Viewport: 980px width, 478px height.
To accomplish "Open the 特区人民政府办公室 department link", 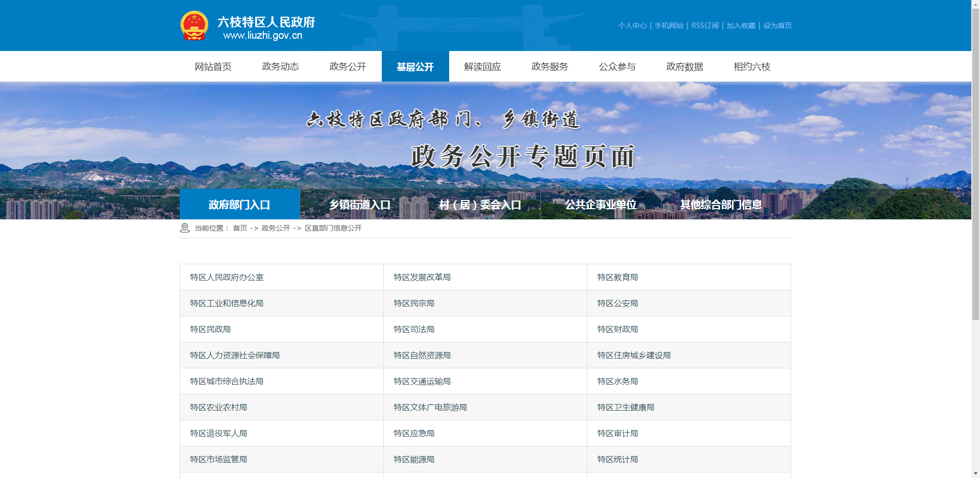I will (227, 278).
